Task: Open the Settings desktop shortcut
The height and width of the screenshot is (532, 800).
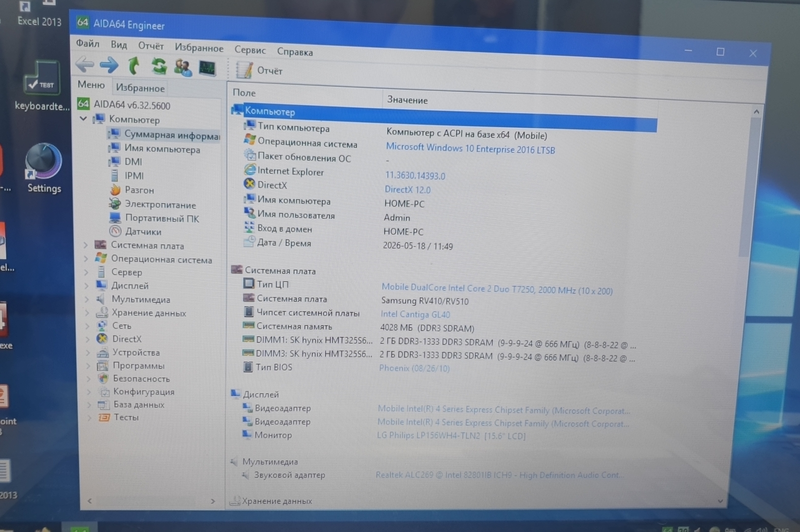Action: [44, 168]
